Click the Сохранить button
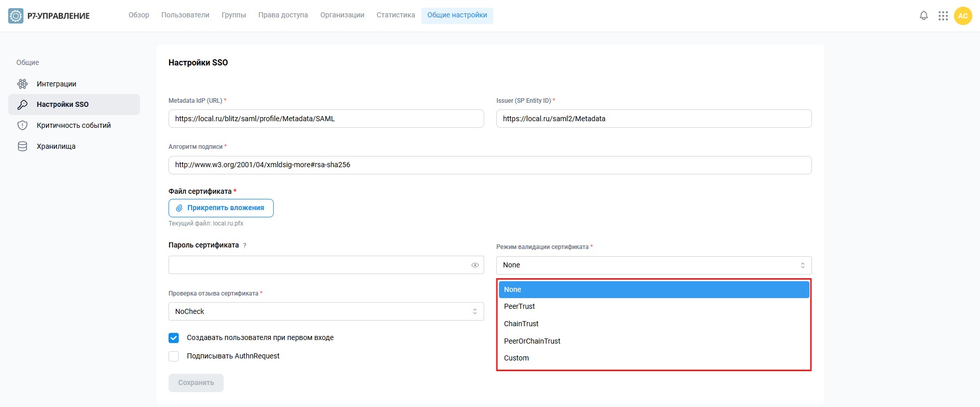 pos(196,383)
